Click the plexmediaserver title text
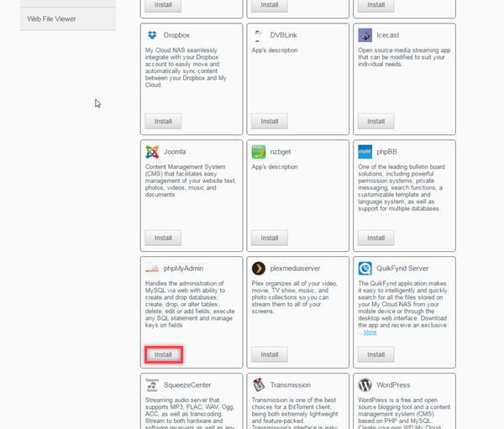 pos(295,269)
